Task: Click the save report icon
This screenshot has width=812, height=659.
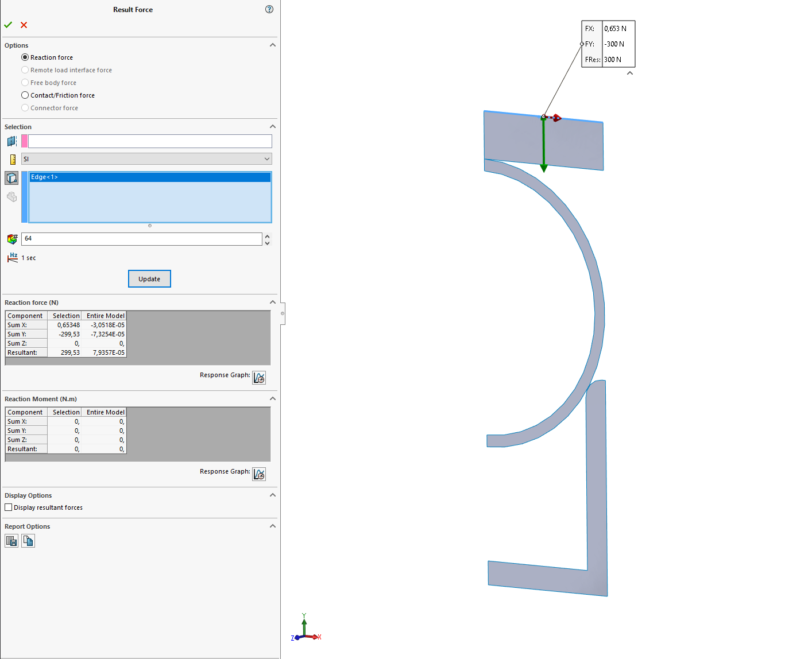Action: [11, 541]
